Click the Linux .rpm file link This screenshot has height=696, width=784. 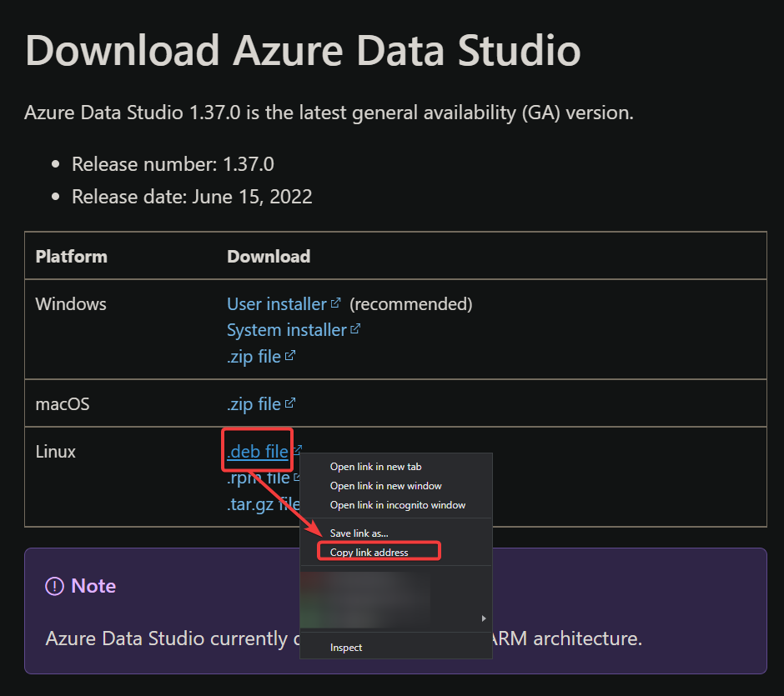pos(258,478)
